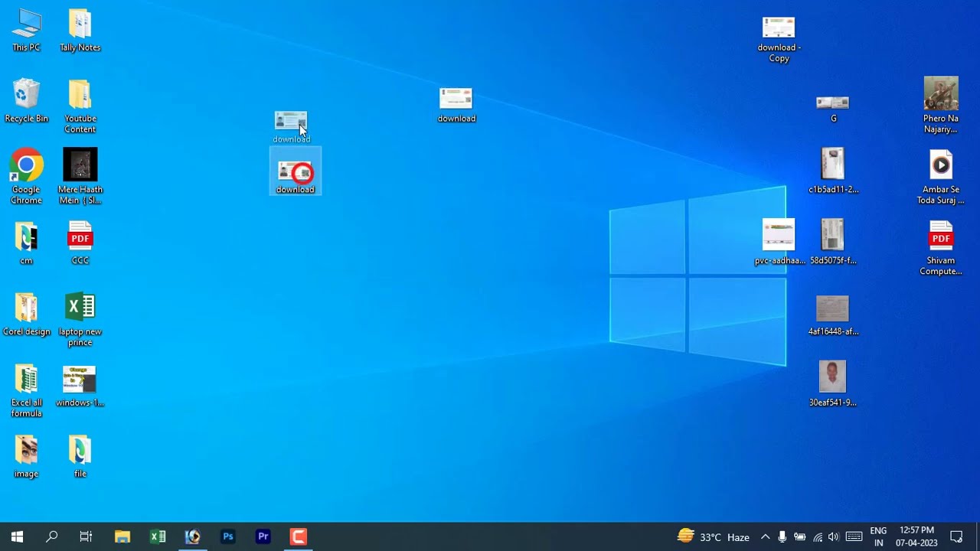
Task: Select the Recycle Bin icon
Action: pos(26,101)
